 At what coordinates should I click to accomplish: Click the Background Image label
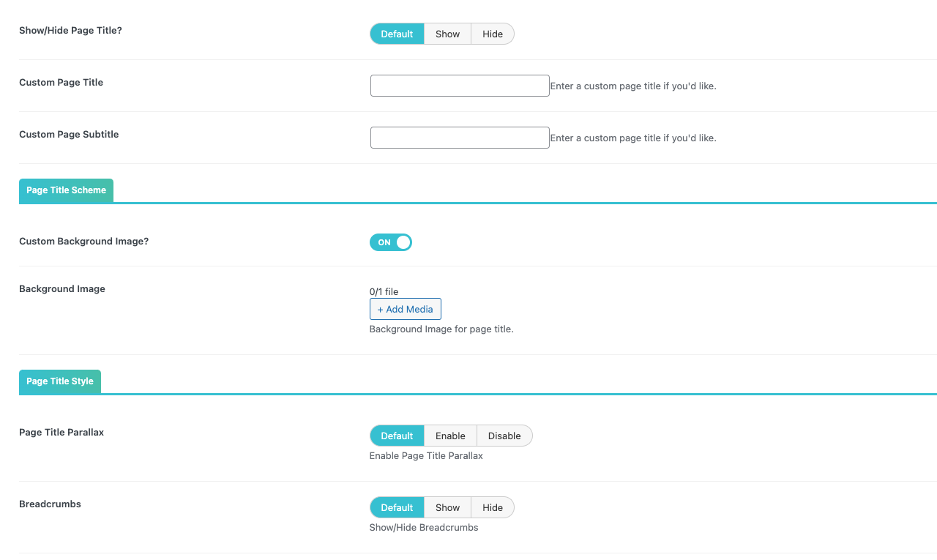[62, 289]
